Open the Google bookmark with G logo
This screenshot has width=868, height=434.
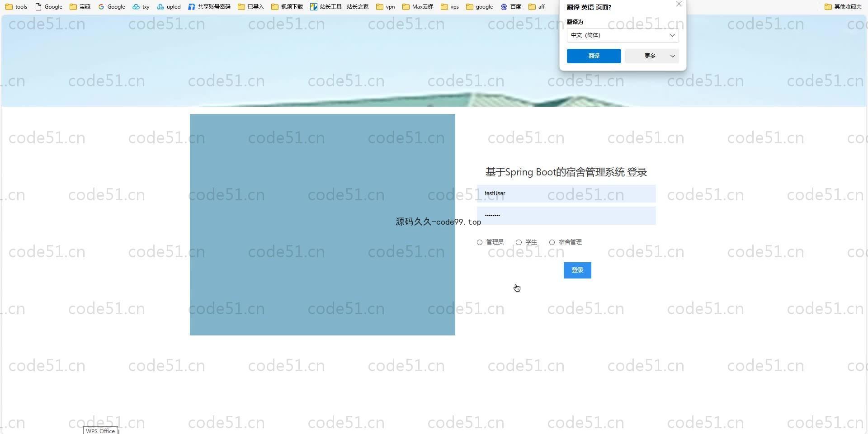112,7
